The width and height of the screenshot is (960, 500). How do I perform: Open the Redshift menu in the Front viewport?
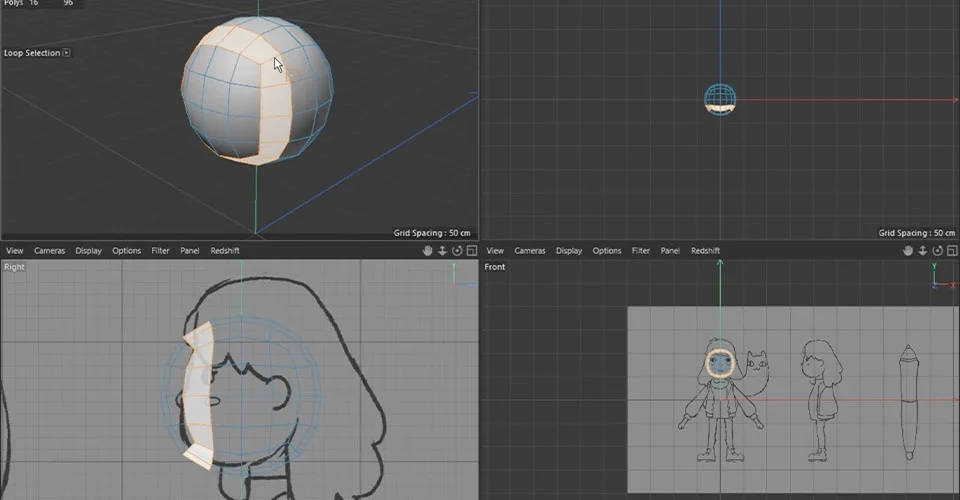coord(705,251)
